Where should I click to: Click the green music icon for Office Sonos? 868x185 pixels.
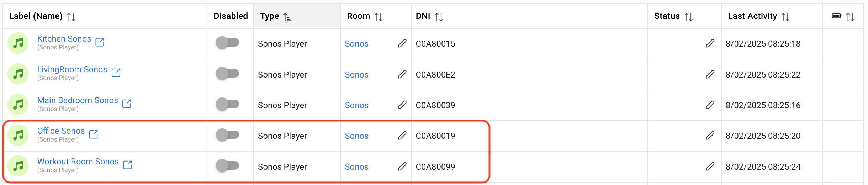[18, 135]
